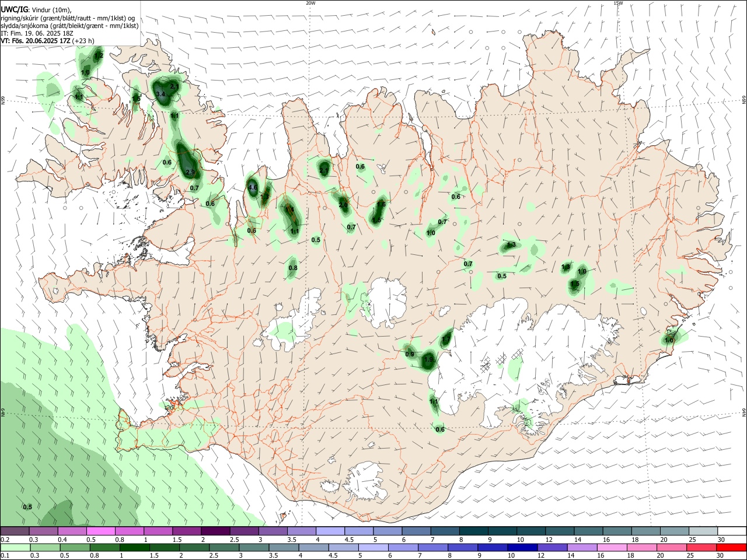The image size is (747, 560).
Task: Select the dark teal swatch between 8 and 9
Action: pyautogui.click(x=473, y=531)
